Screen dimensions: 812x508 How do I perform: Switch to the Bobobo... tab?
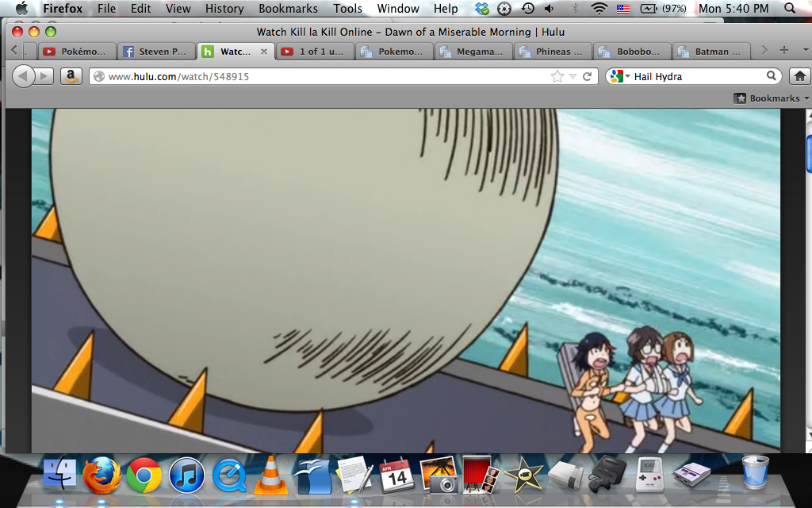pos(632,52)
